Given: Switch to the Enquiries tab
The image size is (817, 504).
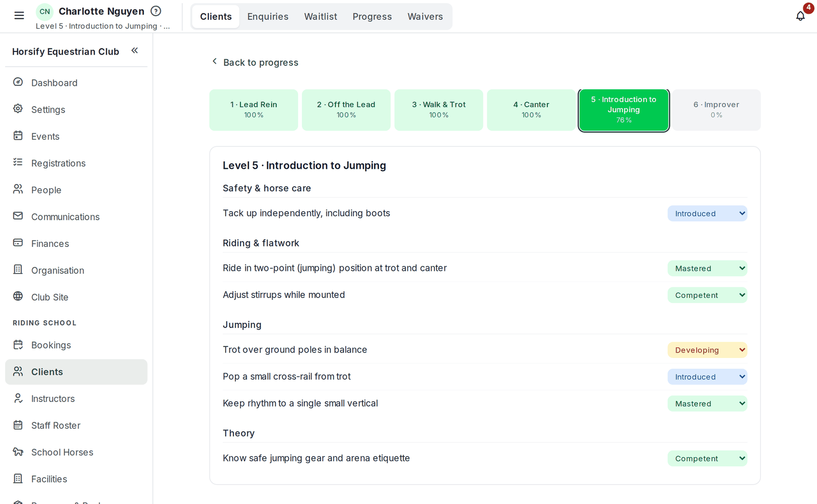Looking at the screenshot, I should (x=268, y=16).
